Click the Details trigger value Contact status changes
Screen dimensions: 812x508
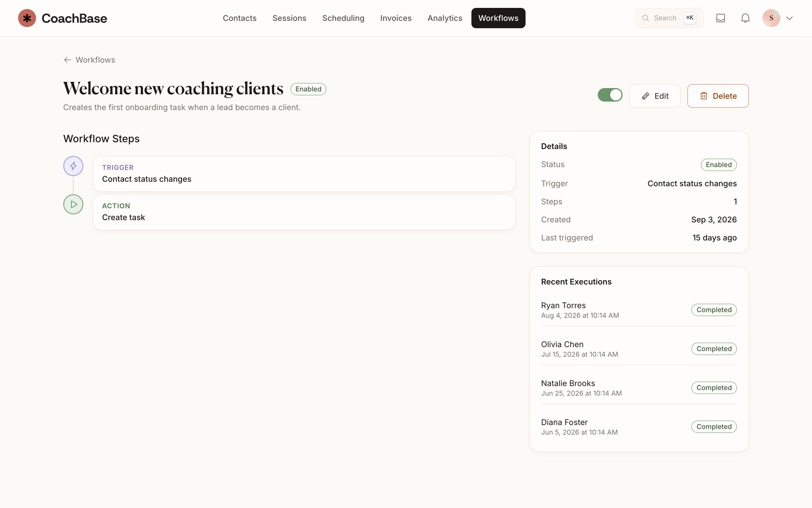[x=692, y=183]
